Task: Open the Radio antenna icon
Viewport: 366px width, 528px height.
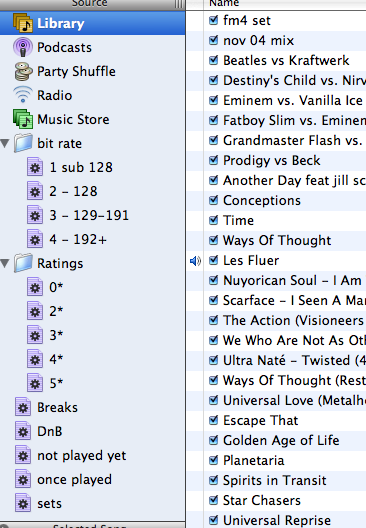Action: 23,95
